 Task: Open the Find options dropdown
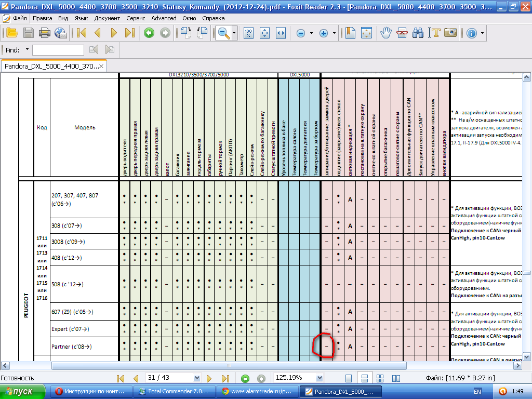27,49
